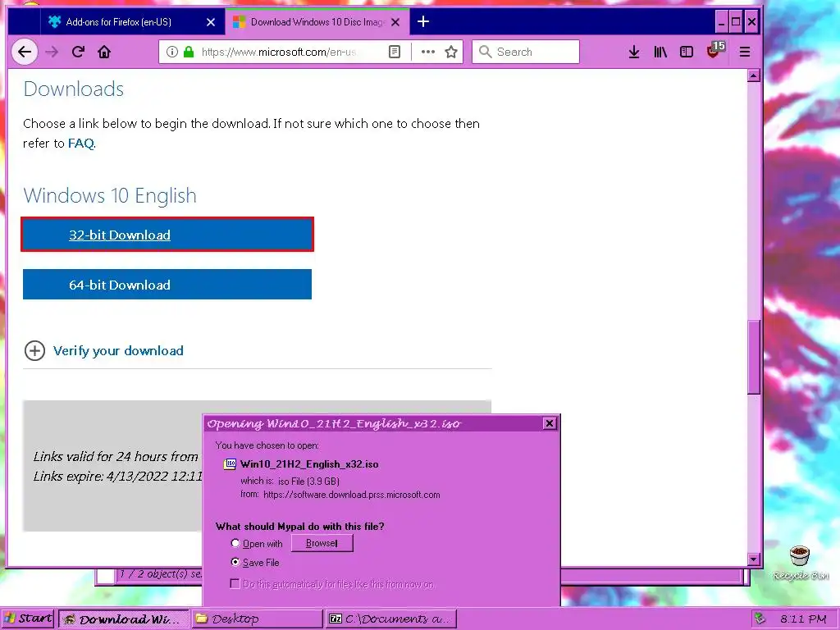Open the hamburger application menu
Image resolution: width=840 pixels, height=630 pixels.
click(745, 52)
